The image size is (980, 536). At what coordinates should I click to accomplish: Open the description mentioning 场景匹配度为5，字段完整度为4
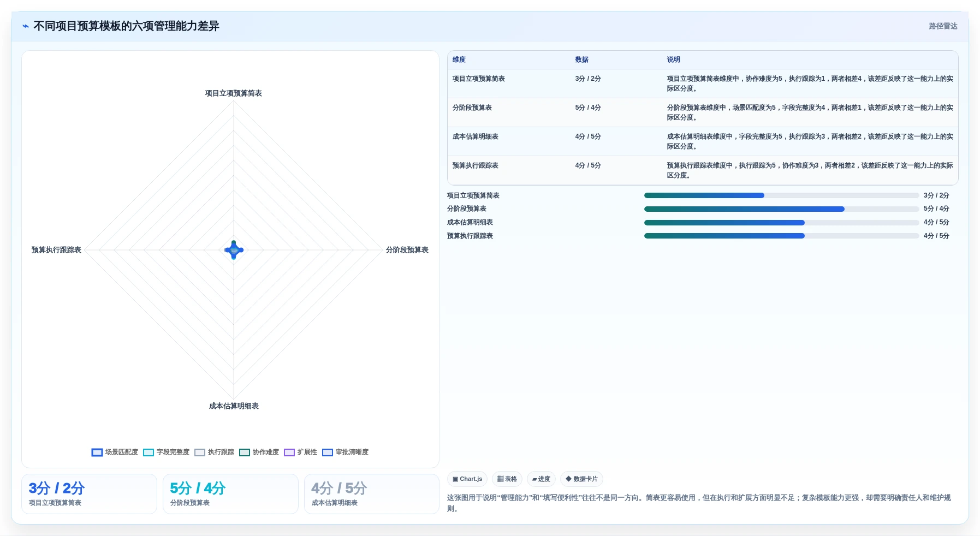pos(810,112)
